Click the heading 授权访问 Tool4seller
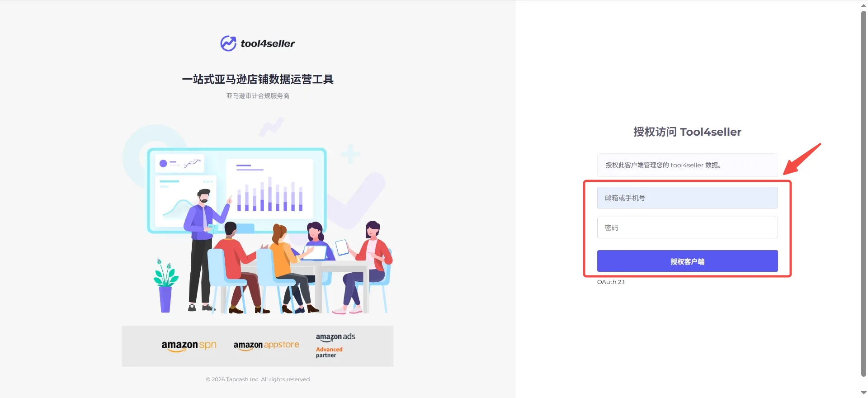868x398 pixels. [x=687, y=132]
